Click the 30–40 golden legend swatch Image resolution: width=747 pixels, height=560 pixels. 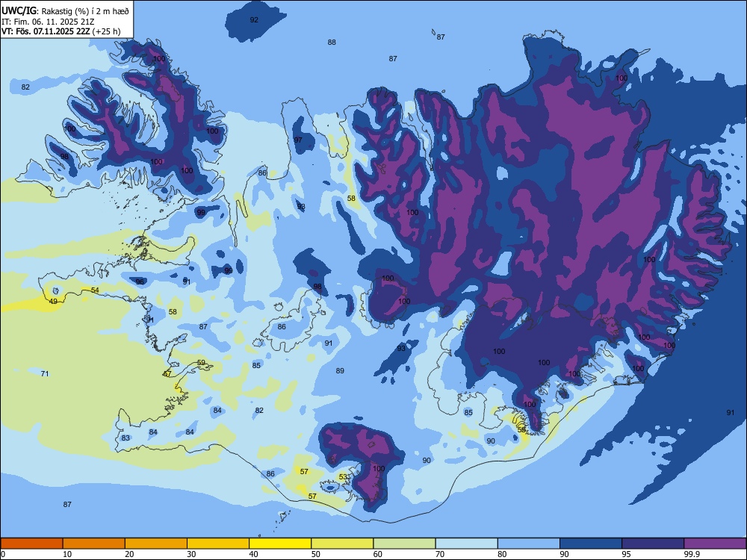218,544
